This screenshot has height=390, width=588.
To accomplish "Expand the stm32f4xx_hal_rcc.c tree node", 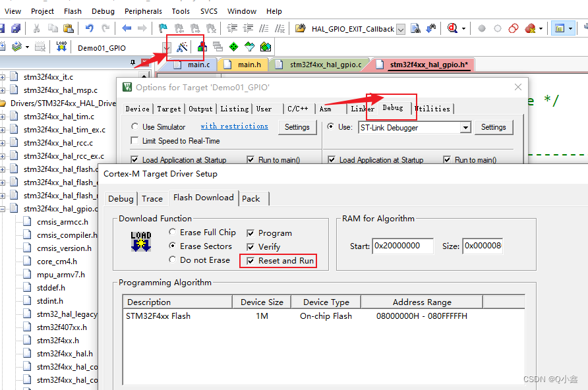I will pyautogui.click(x=2, y=143).
